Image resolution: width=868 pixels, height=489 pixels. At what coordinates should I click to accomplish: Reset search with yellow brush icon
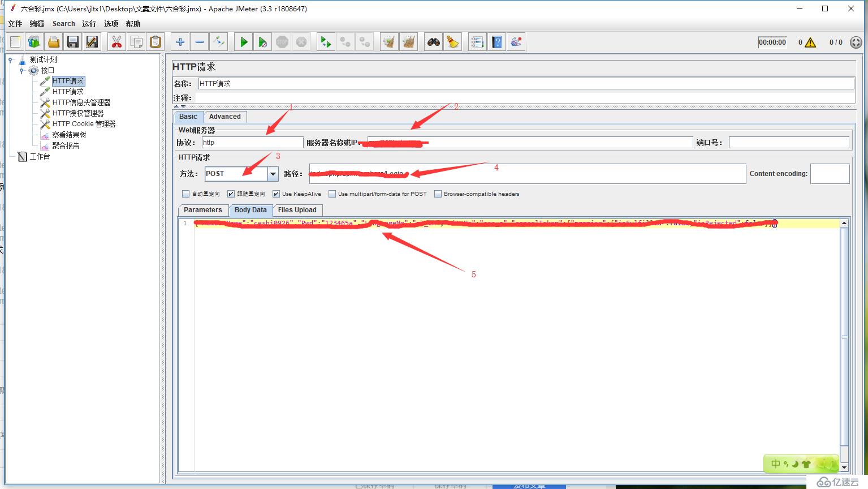click(x=453, y=42)
